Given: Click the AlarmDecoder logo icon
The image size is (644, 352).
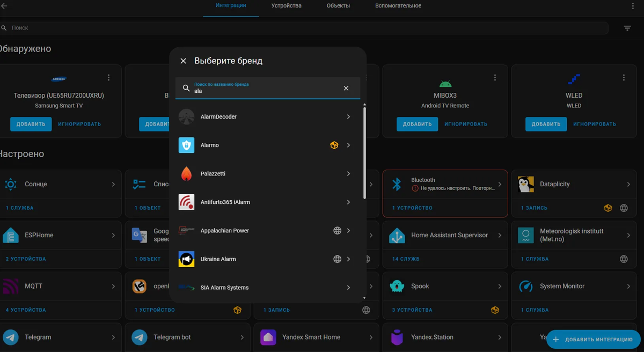Looking at the screenshot, I should (186, 116).
